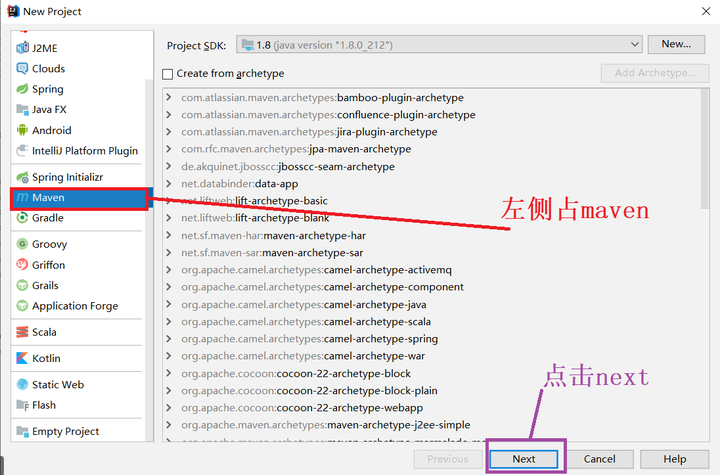720x475 pixels.
Task: Expand maven-archetype-har entry
Action: [169, 236]
